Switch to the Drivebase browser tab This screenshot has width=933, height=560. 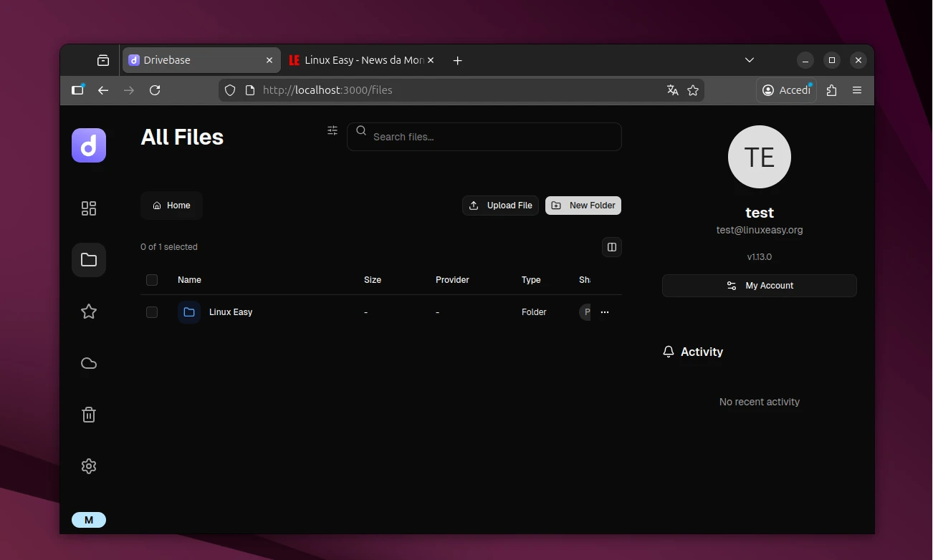[x=193, y=60]
